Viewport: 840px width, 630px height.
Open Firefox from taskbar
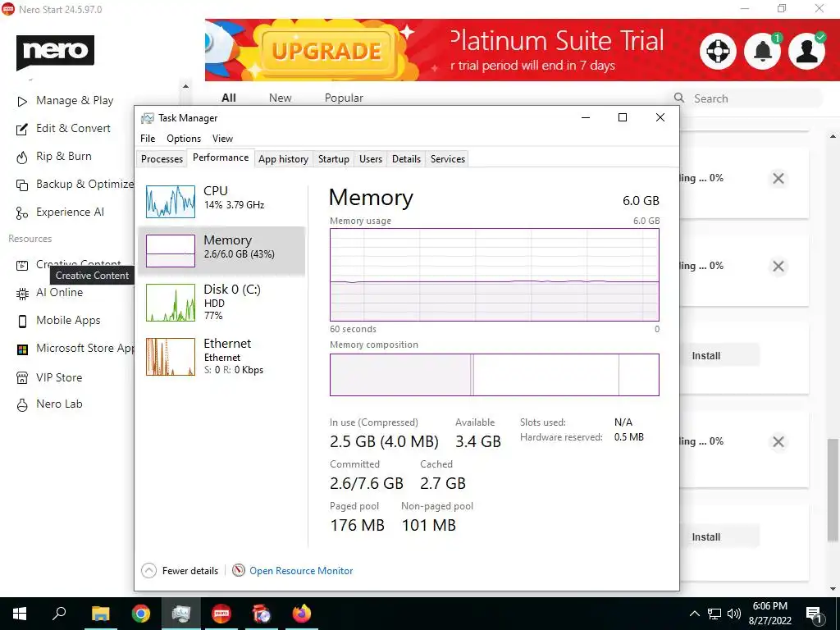pos(302,614)
